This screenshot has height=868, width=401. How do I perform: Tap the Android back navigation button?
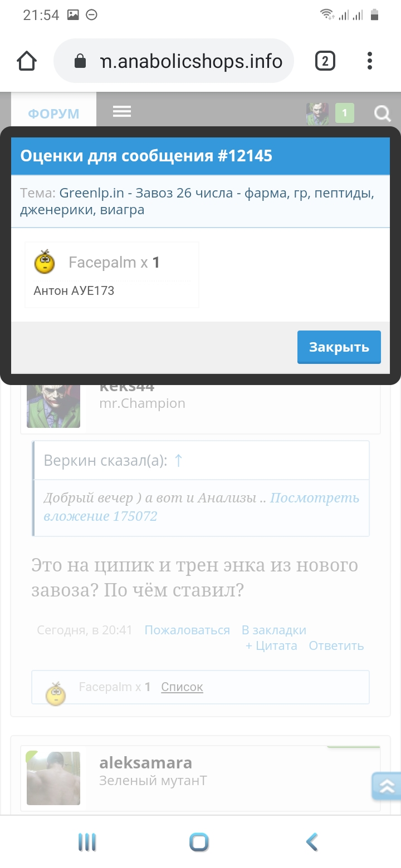tap(312, 842)
